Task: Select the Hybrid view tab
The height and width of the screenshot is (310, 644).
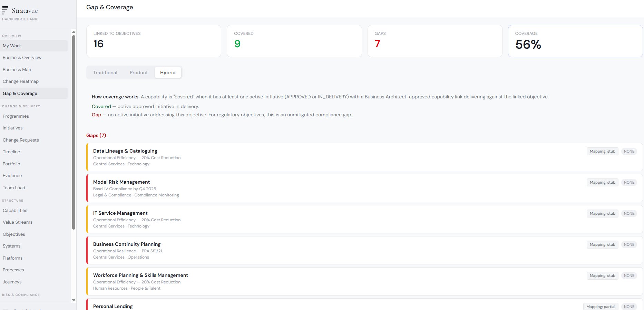Action: pyautogui.click(x=168, y=72)
